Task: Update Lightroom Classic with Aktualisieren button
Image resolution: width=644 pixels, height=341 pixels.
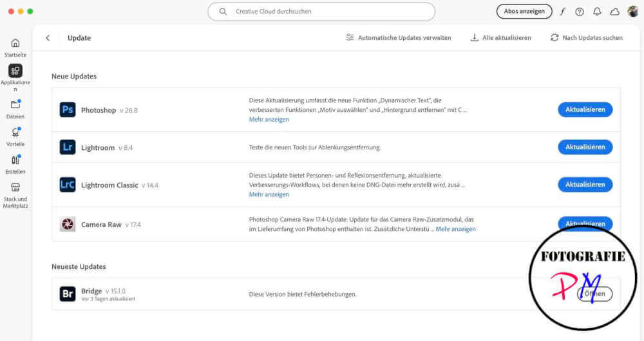Action: pyautogui.click(x=585, y=185)
